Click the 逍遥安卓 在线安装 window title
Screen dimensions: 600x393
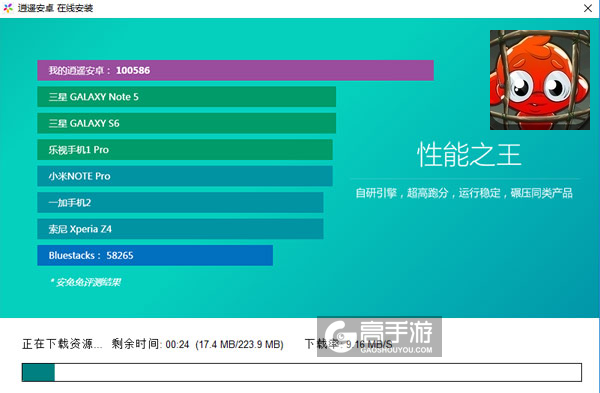coord(55,8)
